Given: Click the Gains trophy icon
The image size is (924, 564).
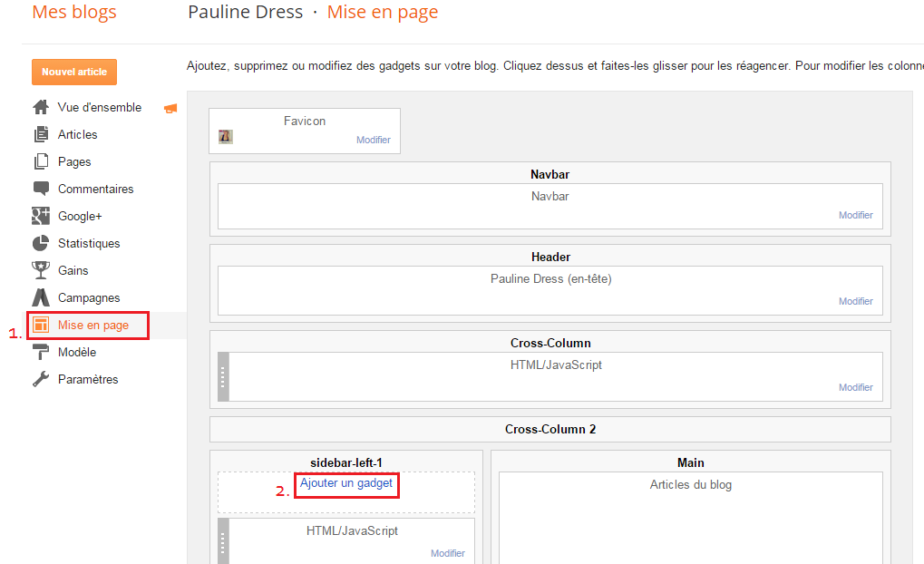Looking at the screenshot, I should pyautogui.click(x=41, y=270).
